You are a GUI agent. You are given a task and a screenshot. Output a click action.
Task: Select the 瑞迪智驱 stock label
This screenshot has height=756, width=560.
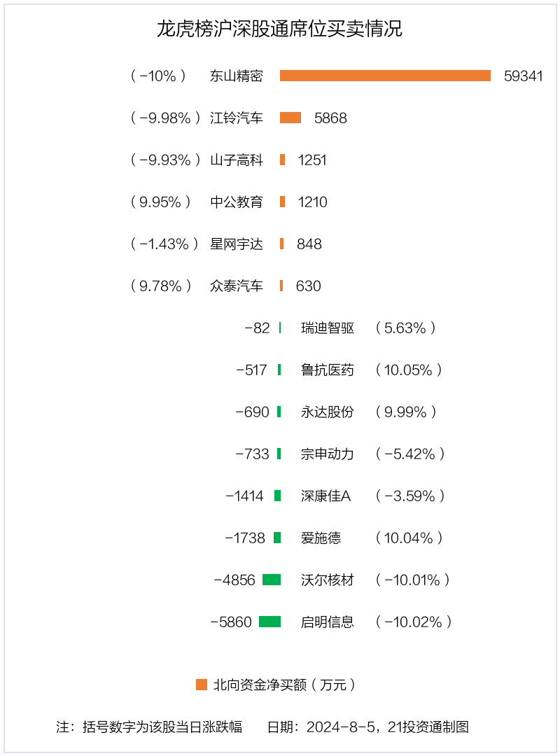point(328,328)
